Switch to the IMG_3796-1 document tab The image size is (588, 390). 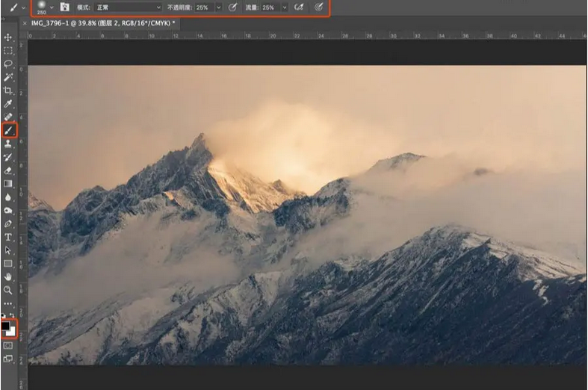point(103,23)
